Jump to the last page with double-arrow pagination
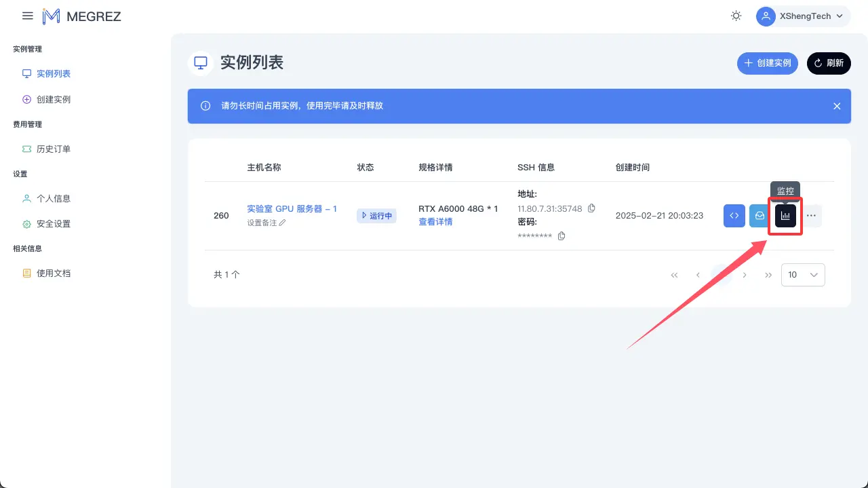This screenshot has width=868, height=488. point(768,275)
